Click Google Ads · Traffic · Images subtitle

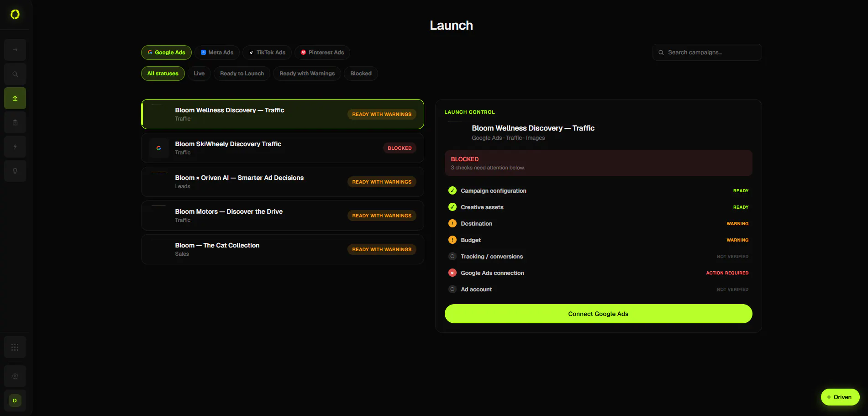tap(508, 138)
